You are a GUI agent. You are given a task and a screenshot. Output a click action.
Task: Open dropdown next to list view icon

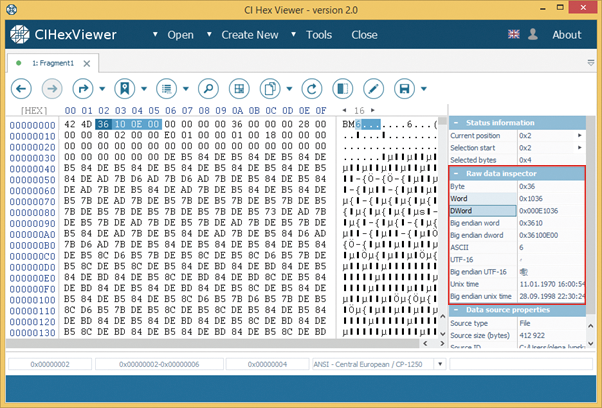point(186,89)
